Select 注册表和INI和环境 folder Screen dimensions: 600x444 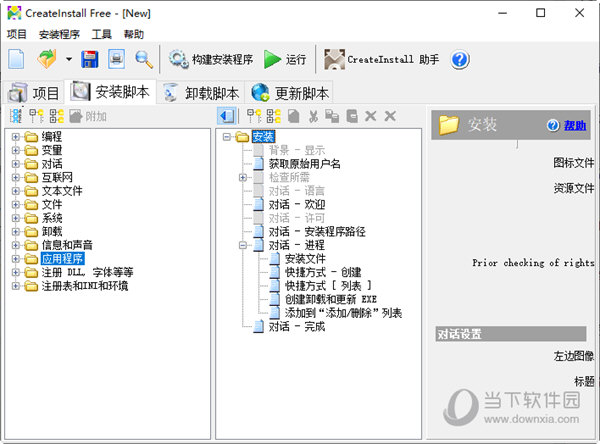tap(85, 286)
